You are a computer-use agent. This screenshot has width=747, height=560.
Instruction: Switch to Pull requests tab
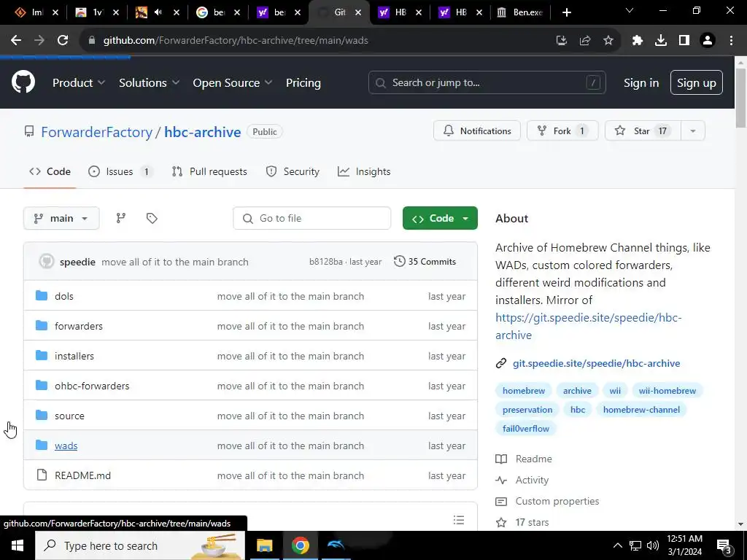pyautogui.click(x=209, y=171)
